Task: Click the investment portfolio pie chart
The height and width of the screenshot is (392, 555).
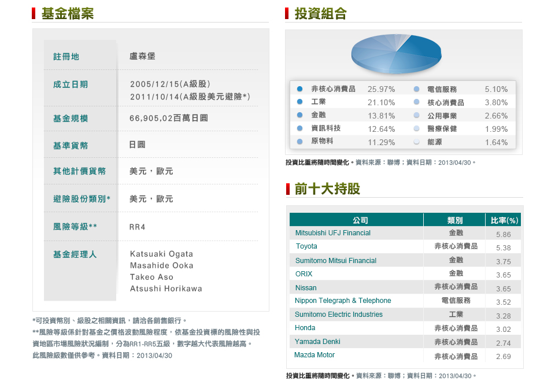Action: pos(396,53)
